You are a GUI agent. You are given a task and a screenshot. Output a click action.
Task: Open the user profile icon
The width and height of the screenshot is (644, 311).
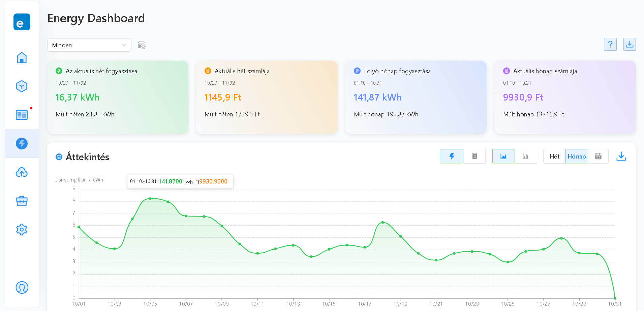(22, 288)
